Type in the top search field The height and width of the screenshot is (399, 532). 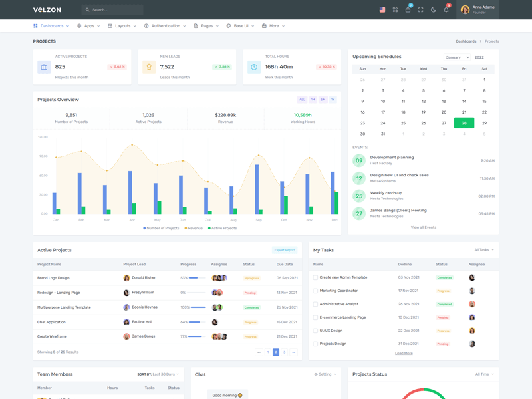tap(112, 9)
